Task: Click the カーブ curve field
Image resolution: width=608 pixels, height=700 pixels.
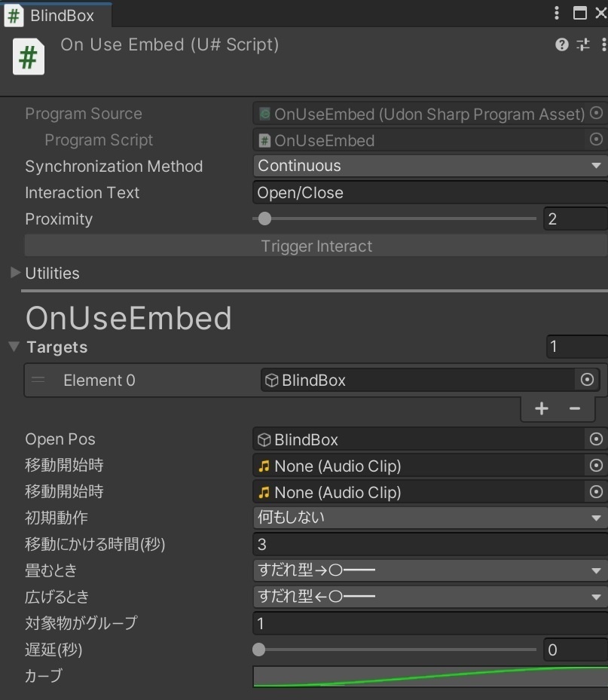Action: coord(429,676)
